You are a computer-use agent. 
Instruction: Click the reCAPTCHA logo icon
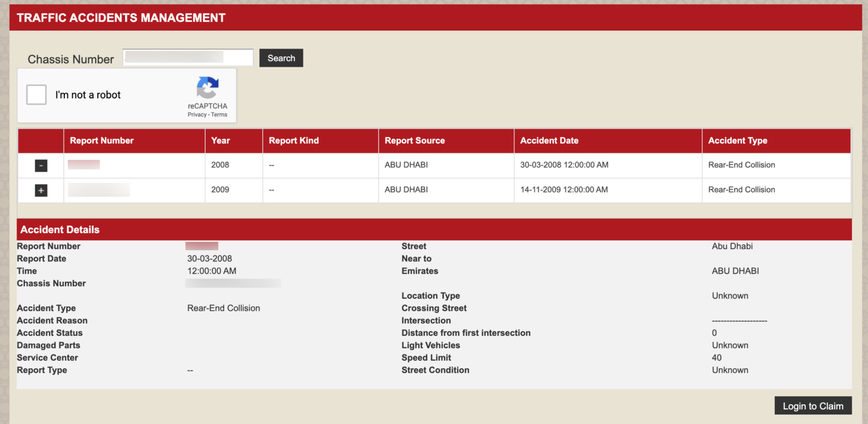207,89
